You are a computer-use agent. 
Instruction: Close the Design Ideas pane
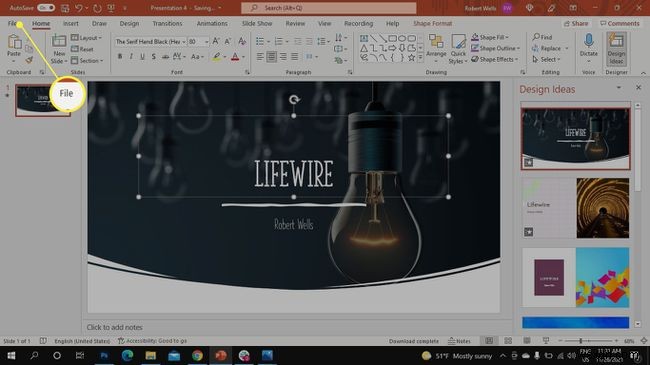638,88
